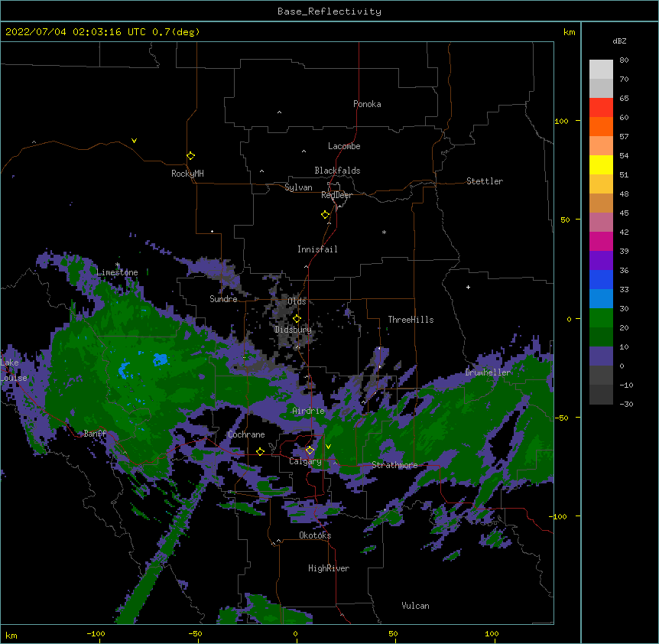Click the Lake Louise label at left edge
Viewport: 659px width, 644px height.
12,370
